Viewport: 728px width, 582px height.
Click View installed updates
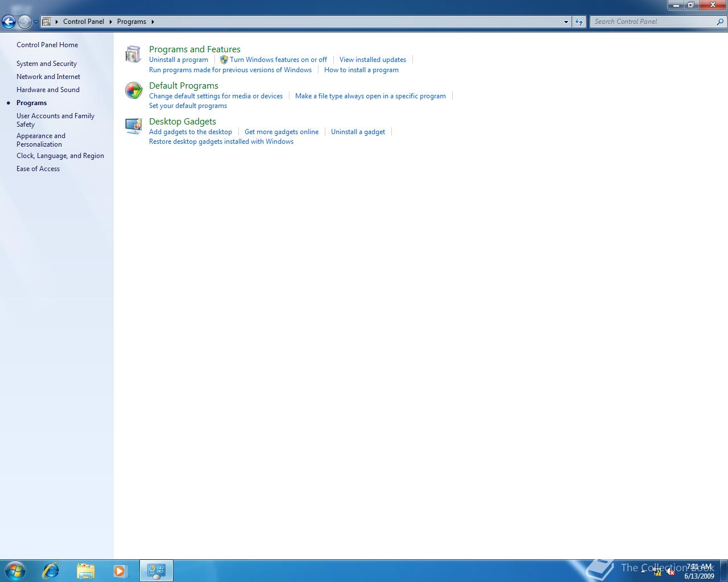tap(373, 60)
